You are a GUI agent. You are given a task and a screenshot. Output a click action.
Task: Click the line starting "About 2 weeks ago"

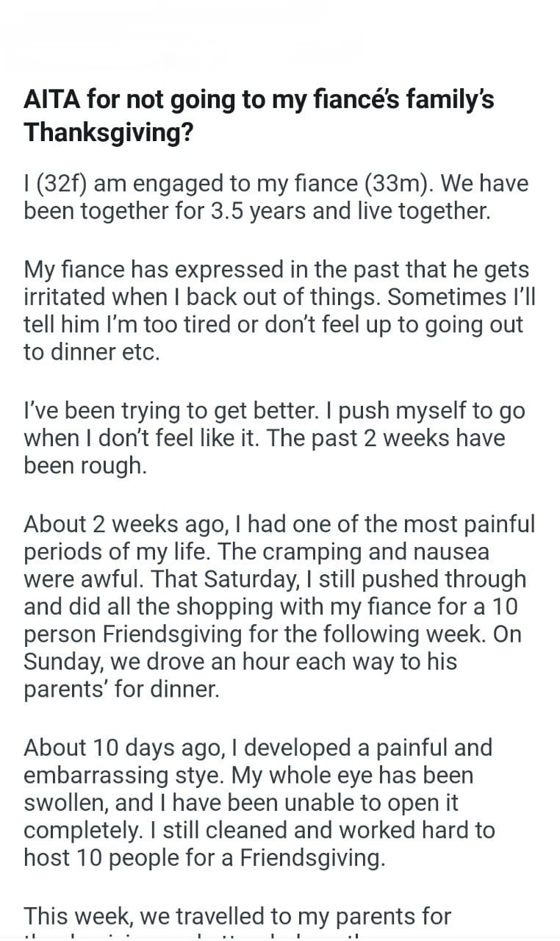pyautogui.click(x=279, y=524)
